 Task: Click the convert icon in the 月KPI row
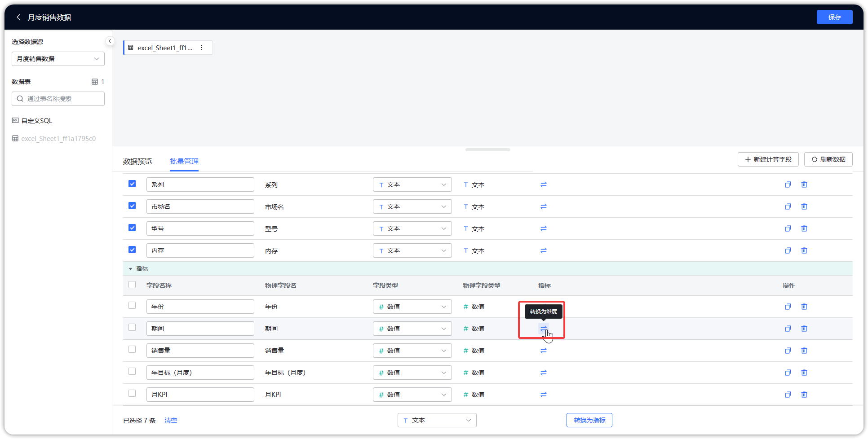pos(544,395)
